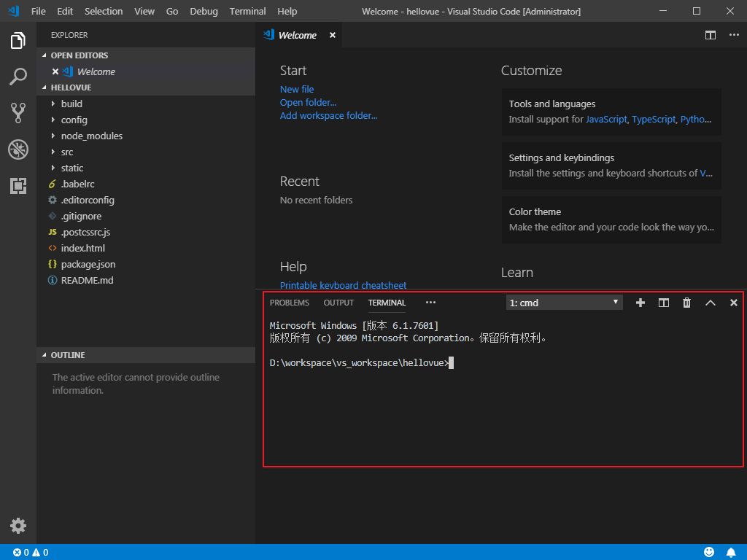Create a new terminal with plus icon
747x560 pixels.
pyautogui.click(x=640, y=303)
